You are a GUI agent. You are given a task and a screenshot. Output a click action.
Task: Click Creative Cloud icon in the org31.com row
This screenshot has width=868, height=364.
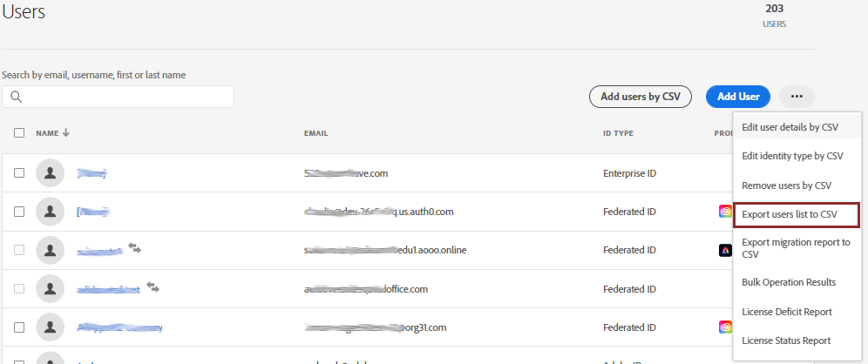tap(725, 327)
